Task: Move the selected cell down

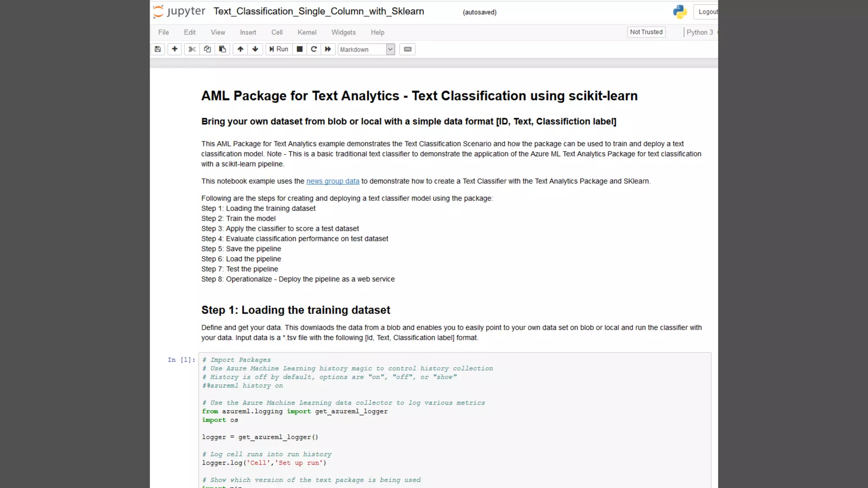Action: (255, 49)
